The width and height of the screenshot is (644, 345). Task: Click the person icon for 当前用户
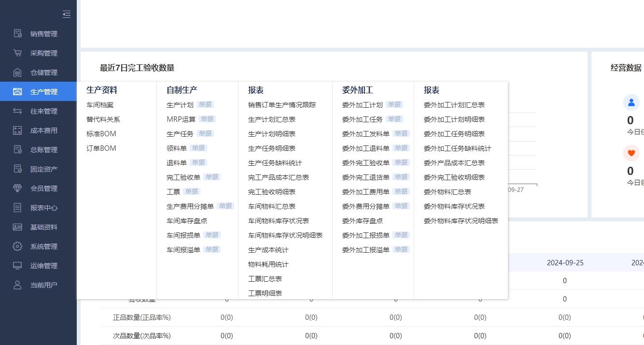tap(17, 285)
